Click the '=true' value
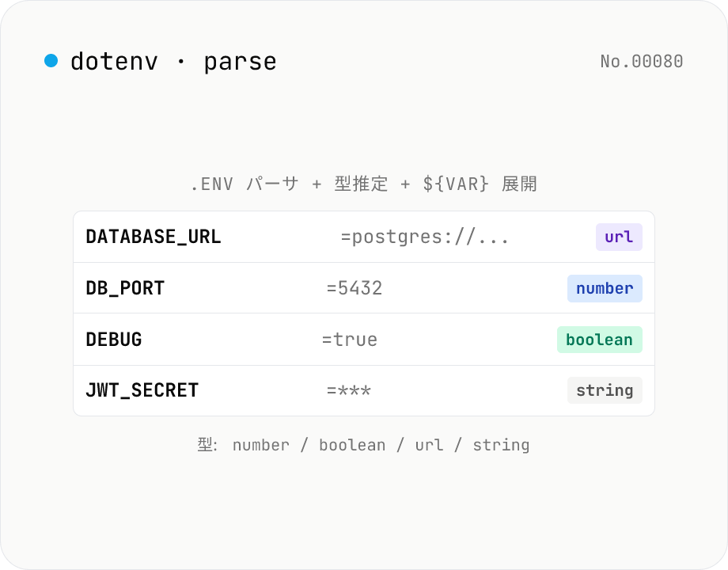Screen dimensions: 728x570 click(350, 340)
